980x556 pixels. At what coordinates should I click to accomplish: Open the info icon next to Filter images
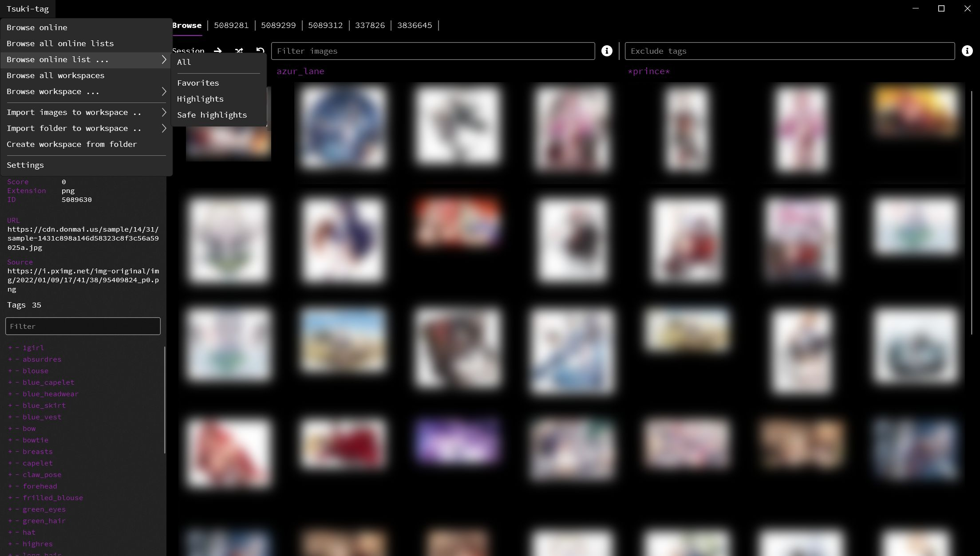pyautogui.click(x=607, y=51)
